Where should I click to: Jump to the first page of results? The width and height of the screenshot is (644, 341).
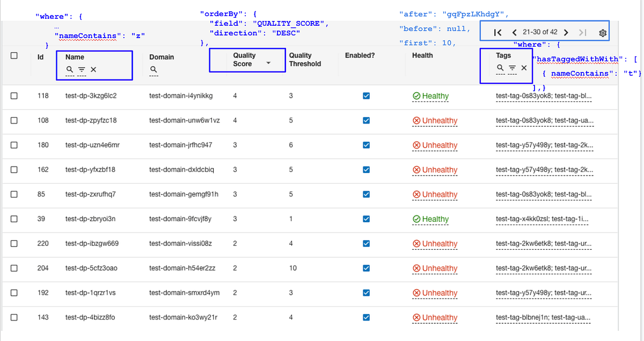[x=497, y=33]
